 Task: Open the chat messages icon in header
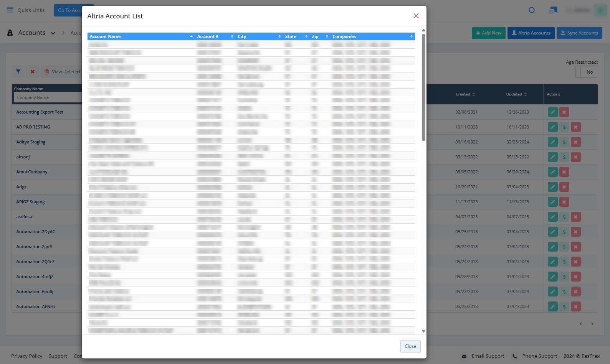[553, 10]
